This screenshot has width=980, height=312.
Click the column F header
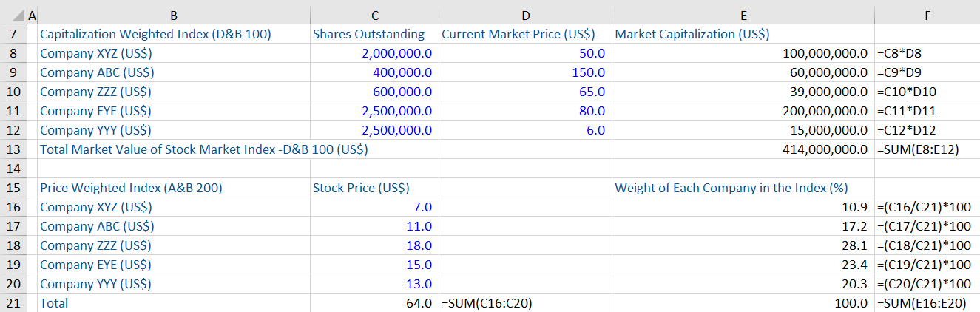[927, 13]
